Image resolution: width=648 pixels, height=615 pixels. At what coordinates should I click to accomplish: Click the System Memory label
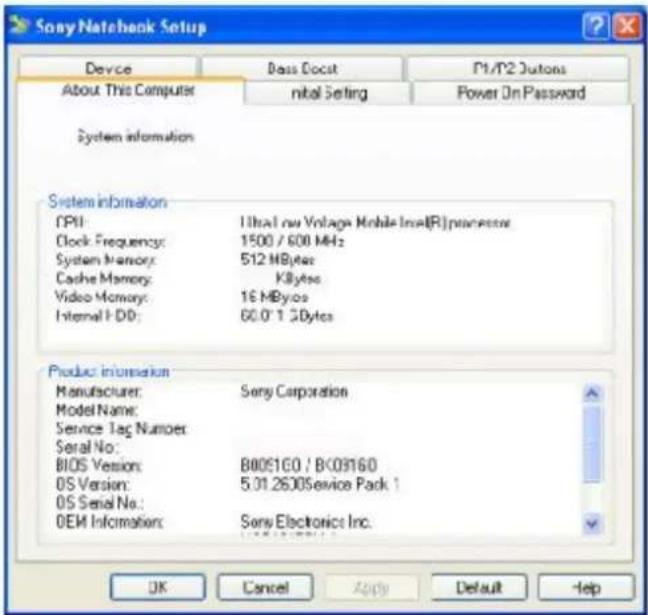pos(105,260)
